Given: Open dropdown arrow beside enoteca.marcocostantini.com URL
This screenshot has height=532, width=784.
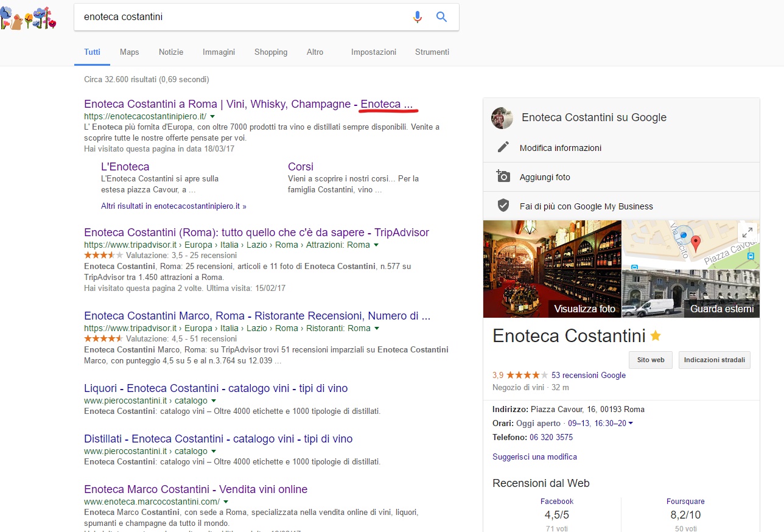Looking at the screenshot, I should coord(225,502).
